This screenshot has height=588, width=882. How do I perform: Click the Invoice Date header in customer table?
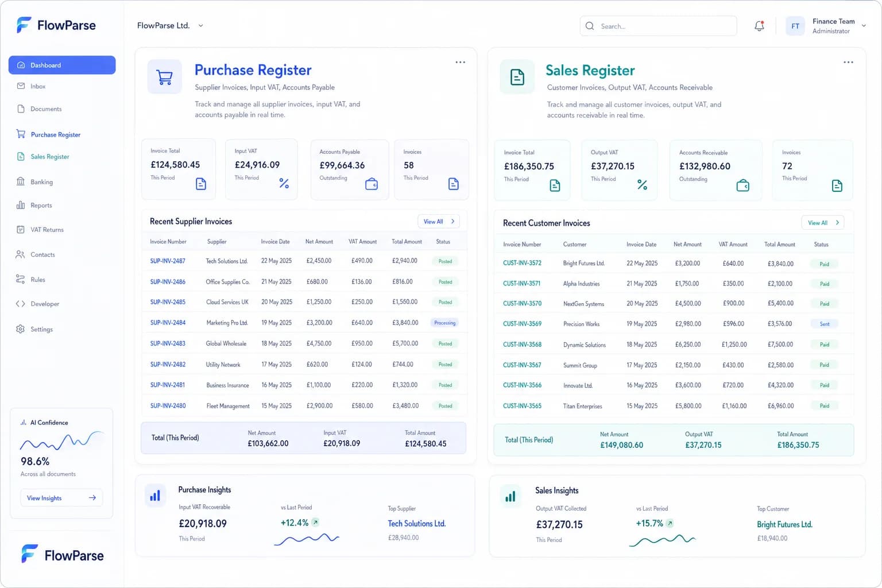point(641,244)
